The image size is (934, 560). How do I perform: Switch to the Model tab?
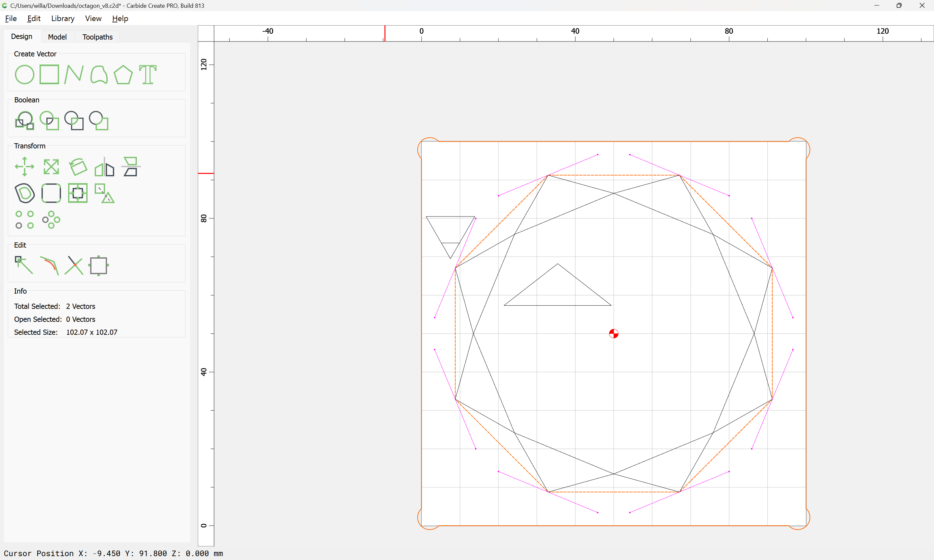coord(57,37)
